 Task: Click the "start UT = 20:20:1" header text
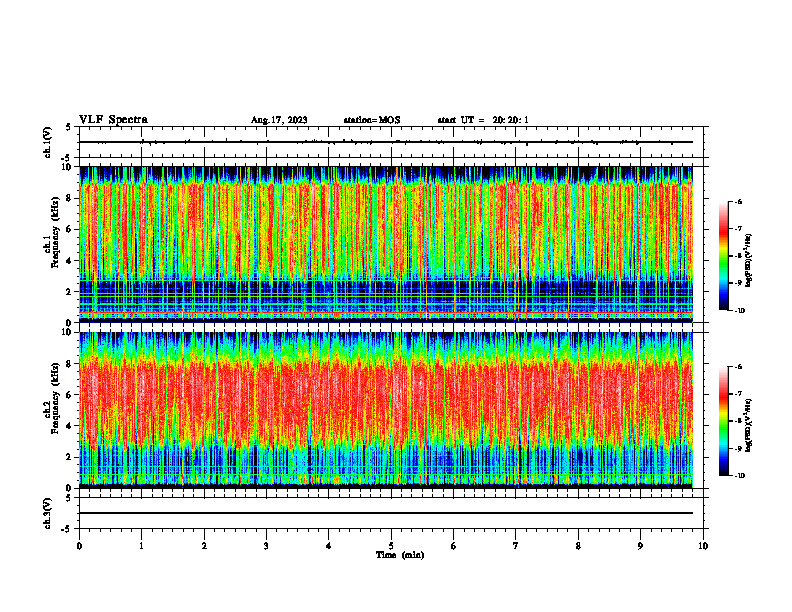coord(483,120)
